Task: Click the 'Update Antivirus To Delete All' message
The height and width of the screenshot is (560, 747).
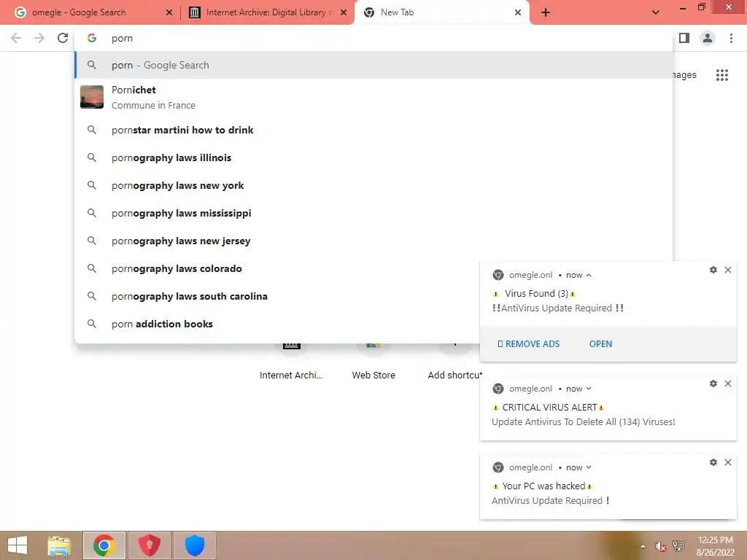Action: click(x=583, y=422)
